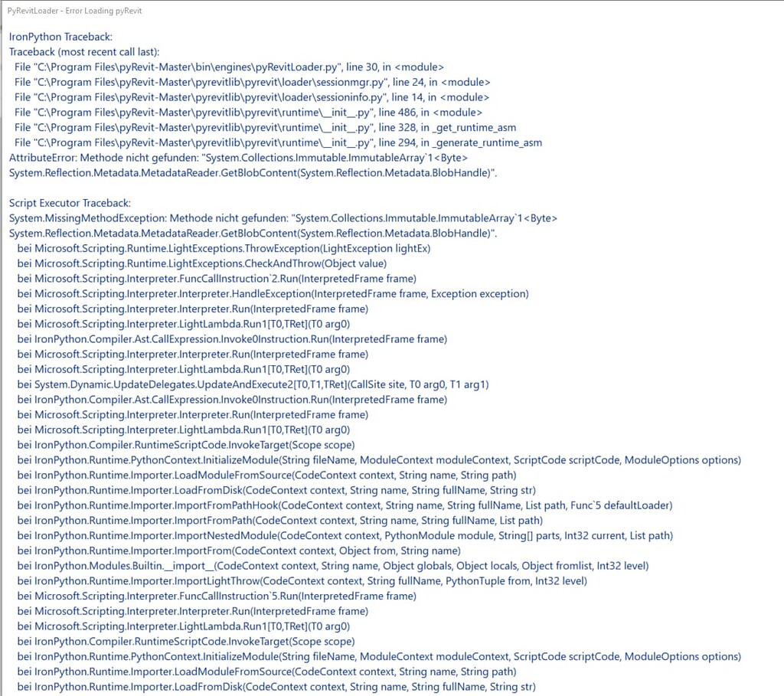Click the PyRevitLoader error window title
The height and width of the screenshot is (696, 784).
click(74, 11)
